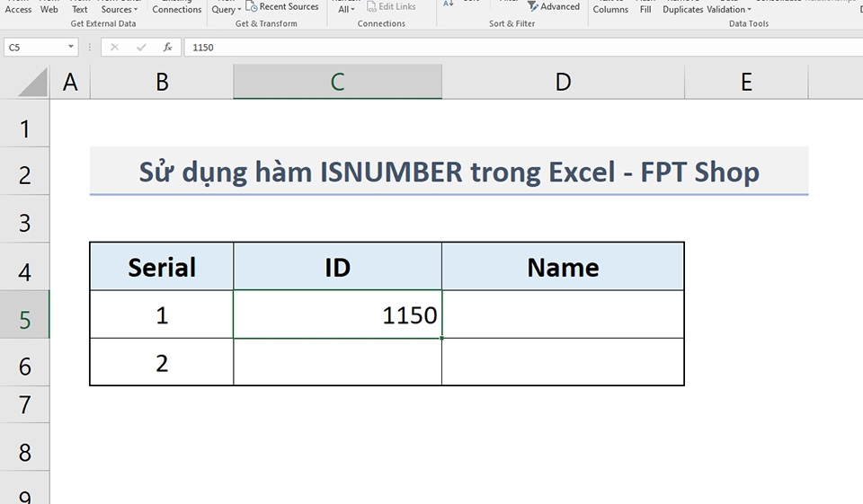Click the Enter checkmark in formula bar

(141, 48)
